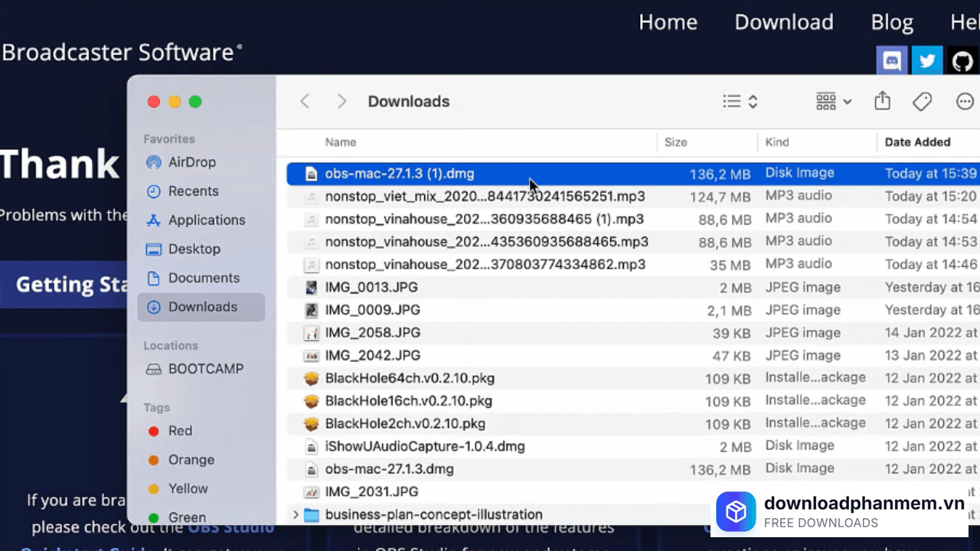Sort files by Date Added column
The height and width of the screenshot is (551, 980).
point(917,142)
